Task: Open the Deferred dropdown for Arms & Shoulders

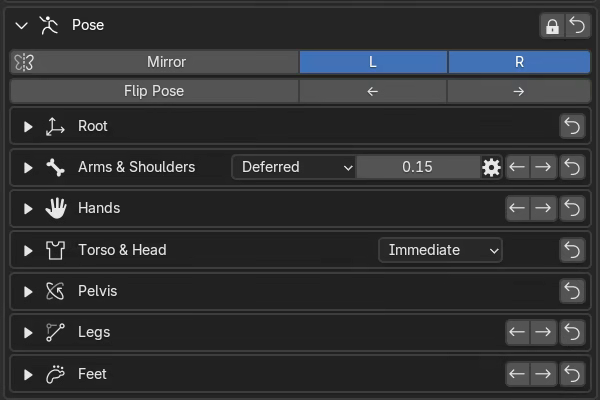Action: [x=294, y=167]
